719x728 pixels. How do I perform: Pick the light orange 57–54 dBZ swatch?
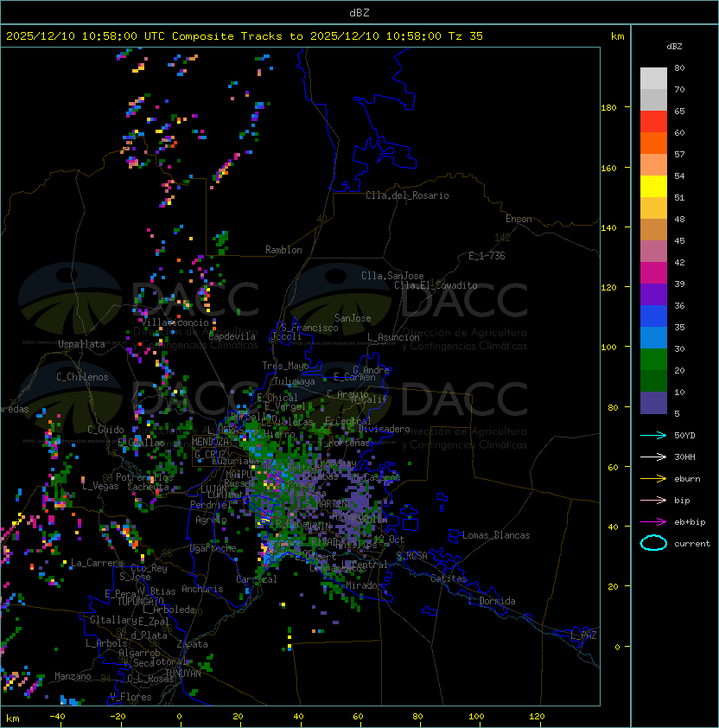click(x=653, y=165)
